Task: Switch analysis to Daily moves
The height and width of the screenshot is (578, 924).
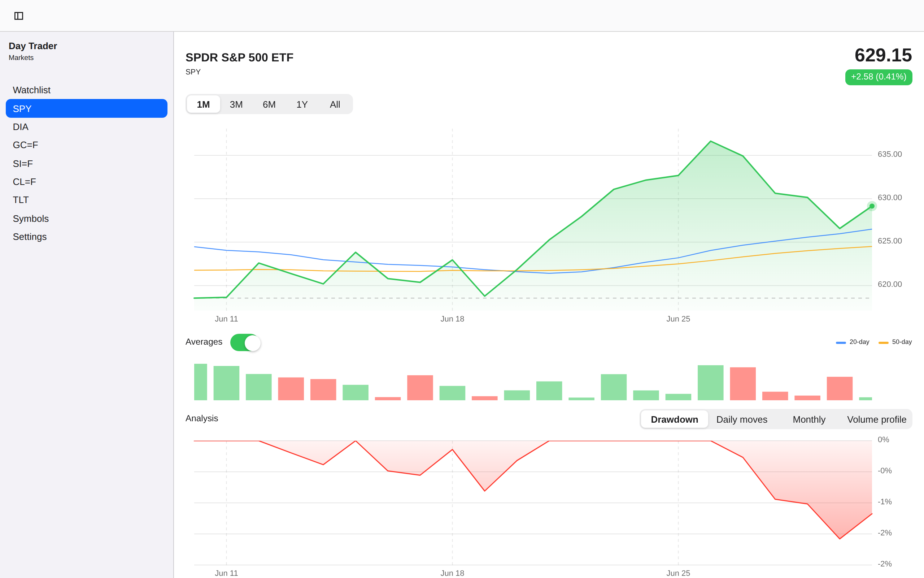Action: point(741,419)
